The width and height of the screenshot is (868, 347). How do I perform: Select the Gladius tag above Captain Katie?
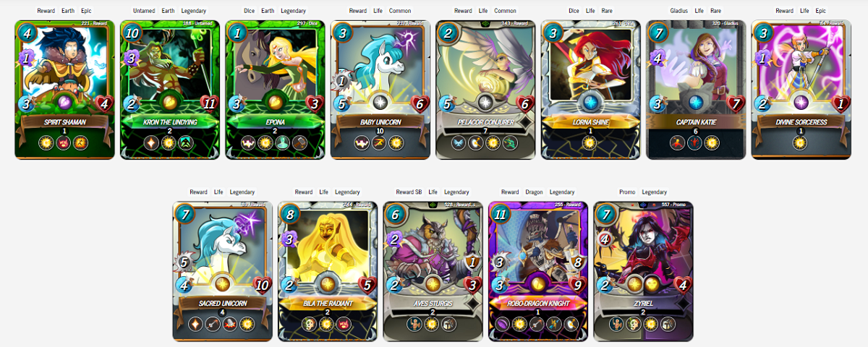[658, 11]
